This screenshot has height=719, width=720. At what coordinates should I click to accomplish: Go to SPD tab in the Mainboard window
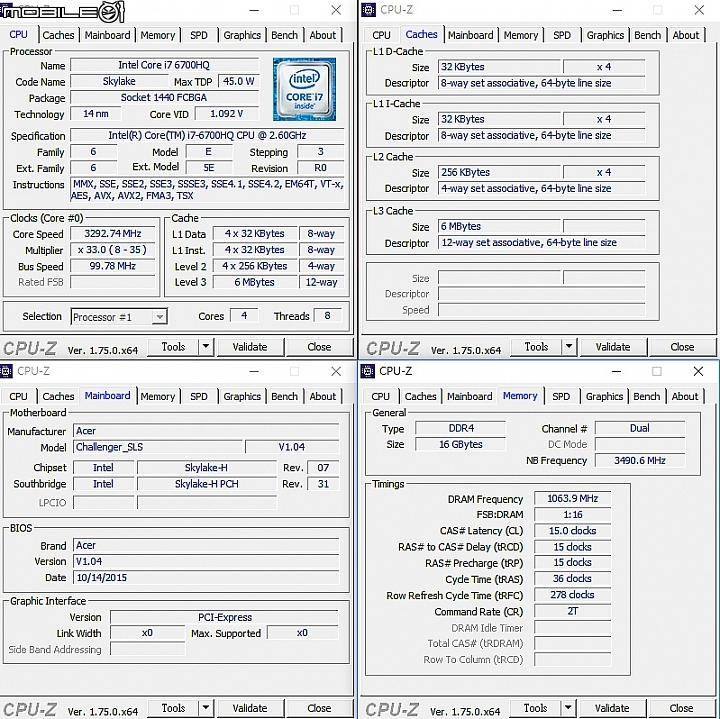pos(198,396)
